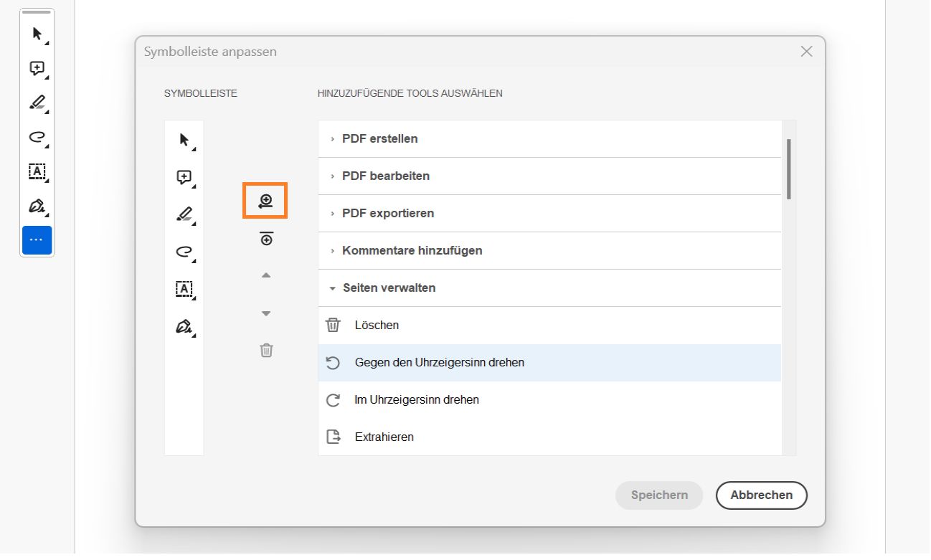931x560 pixels.
Task: Expand the Kommentare hinzufügen section
Action: click(x=412, y=251)
